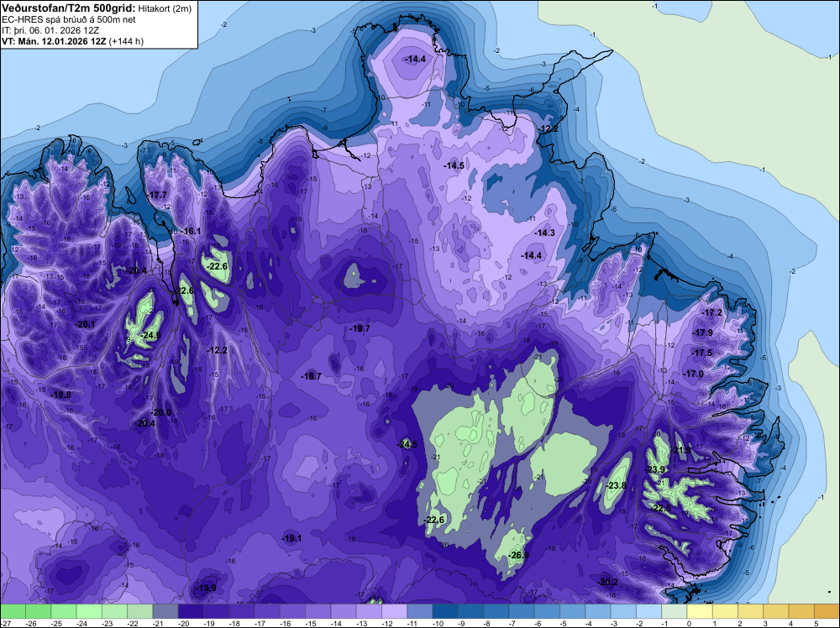Click the -24.5 temperature value on the map
This screenshot has width=840, height=628.
[x=407, y=444]
